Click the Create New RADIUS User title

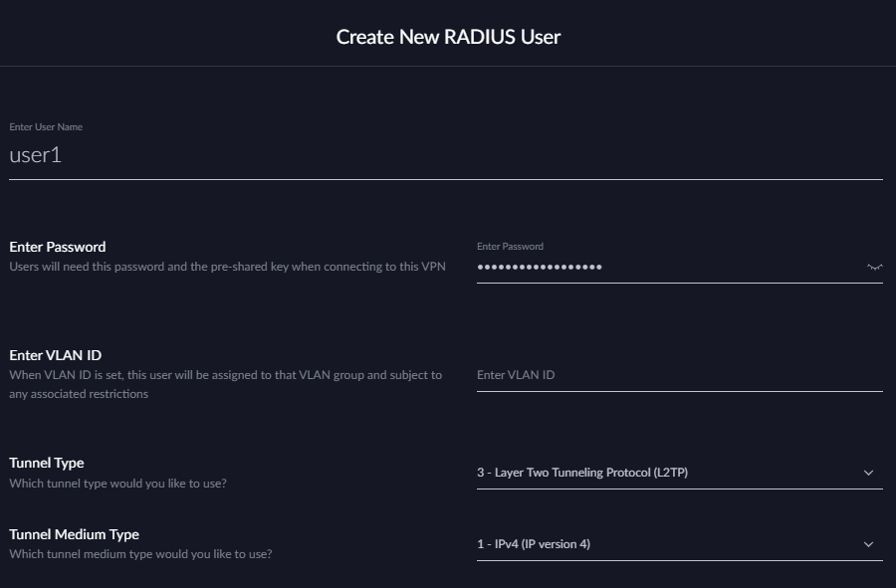tap(448, 37)
